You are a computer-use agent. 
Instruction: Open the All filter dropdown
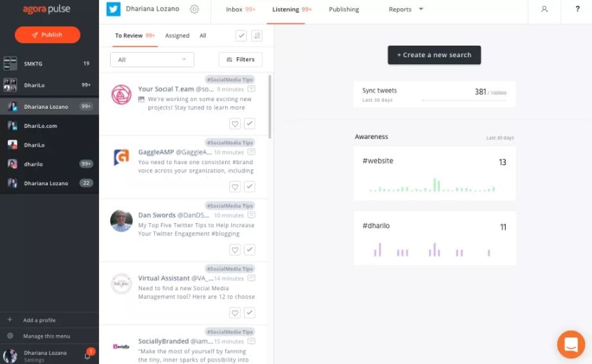pyautogui.click(x=152, y=60)
